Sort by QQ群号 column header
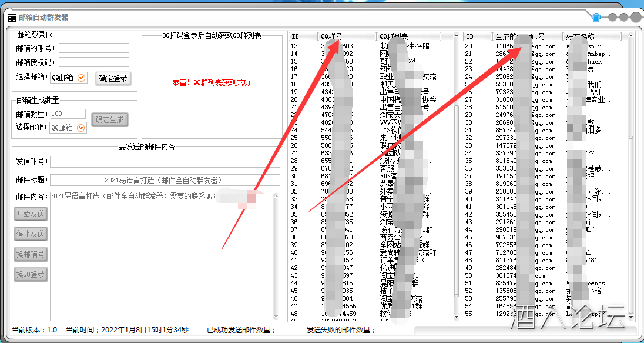644x343 pixels. [x=347, y=36]
